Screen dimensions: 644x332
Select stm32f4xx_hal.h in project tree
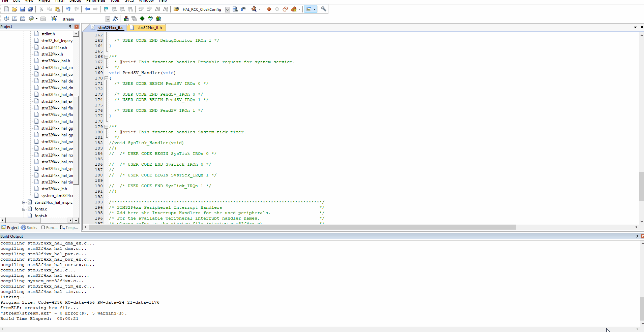56,61
